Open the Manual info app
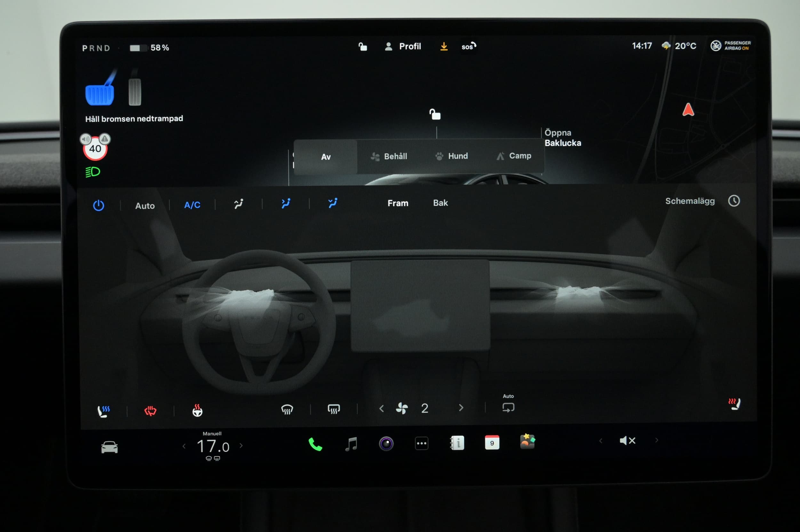 457,443
